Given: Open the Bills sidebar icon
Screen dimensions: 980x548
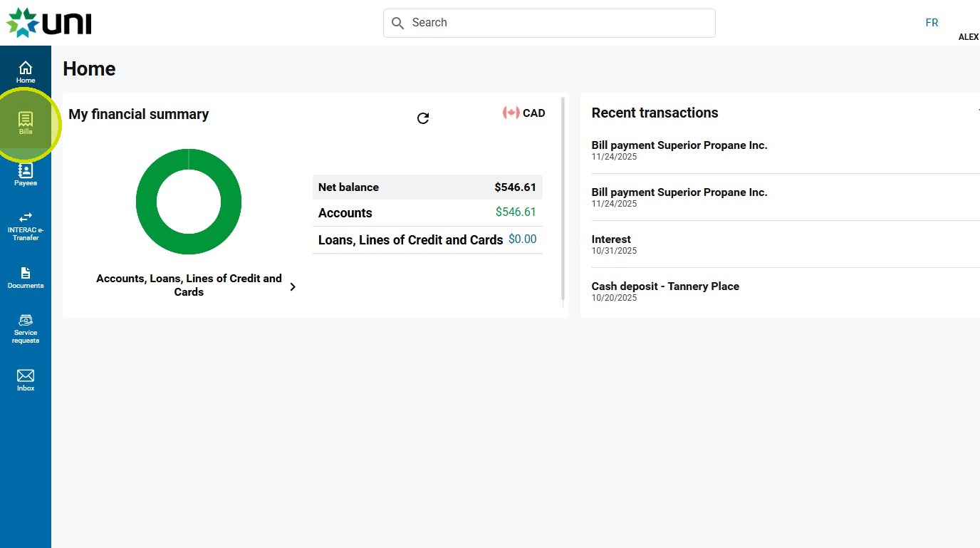Looking at the screenshot, I should 26,123.
